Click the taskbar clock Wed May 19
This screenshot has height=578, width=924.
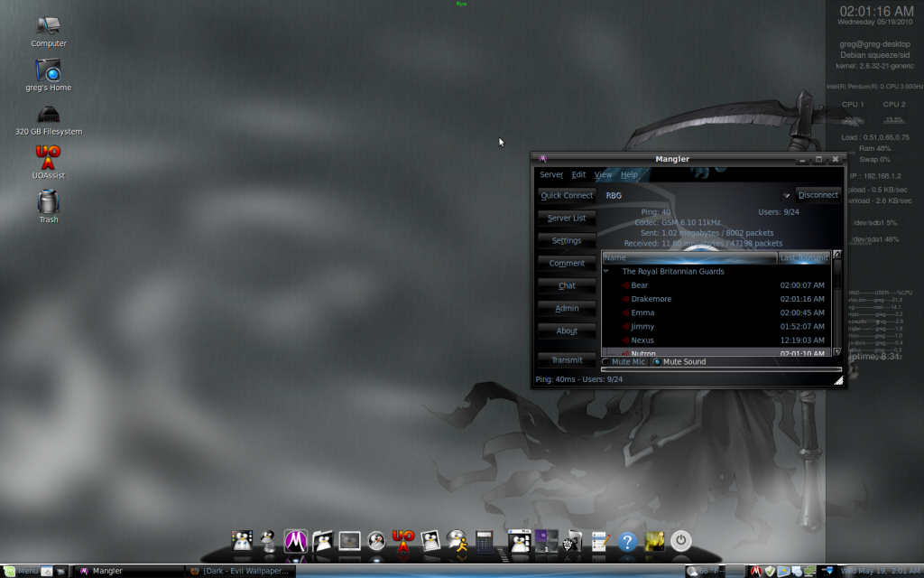click(x=881, y=571)
